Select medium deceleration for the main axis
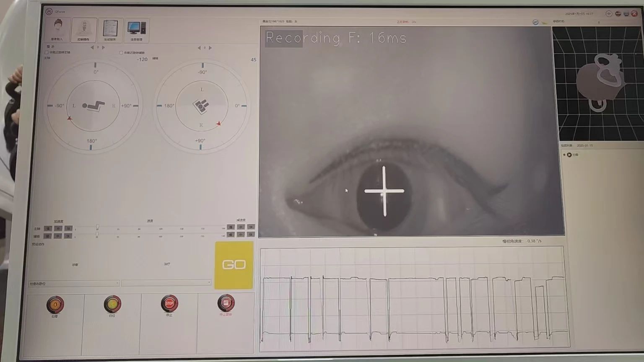The image size is (644, 362). (x=241, y=228)
